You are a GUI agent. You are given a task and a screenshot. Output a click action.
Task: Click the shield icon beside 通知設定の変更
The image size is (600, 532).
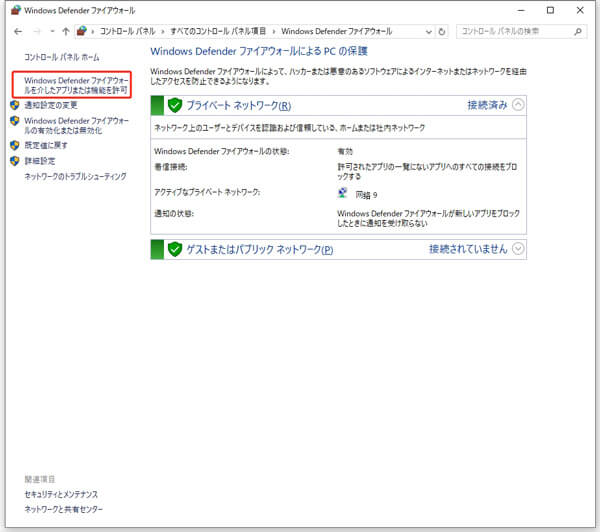click(15, 105)
